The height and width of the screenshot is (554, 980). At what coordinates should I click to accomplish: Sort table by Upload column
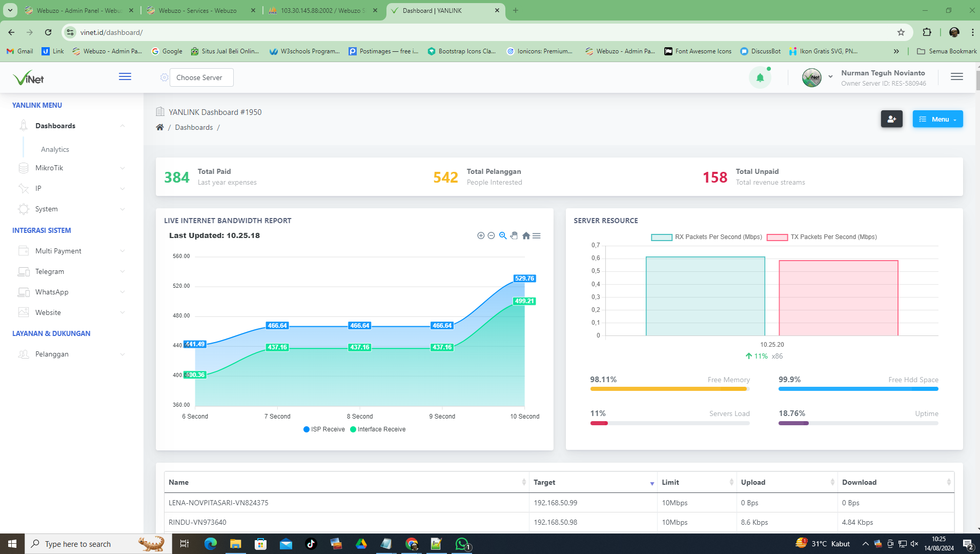[x=787, y=482]
